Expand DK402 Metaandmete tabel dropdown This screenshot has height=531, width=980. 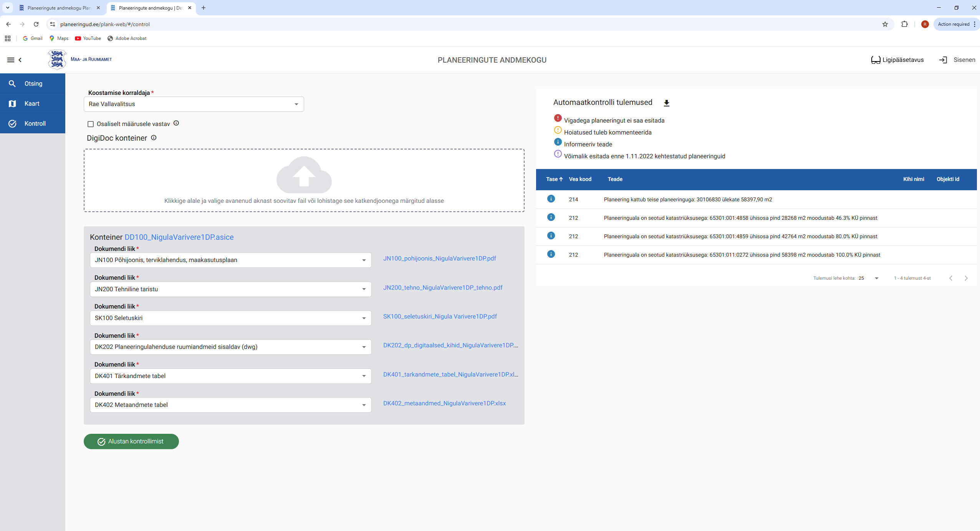click(x=364, y=405)
